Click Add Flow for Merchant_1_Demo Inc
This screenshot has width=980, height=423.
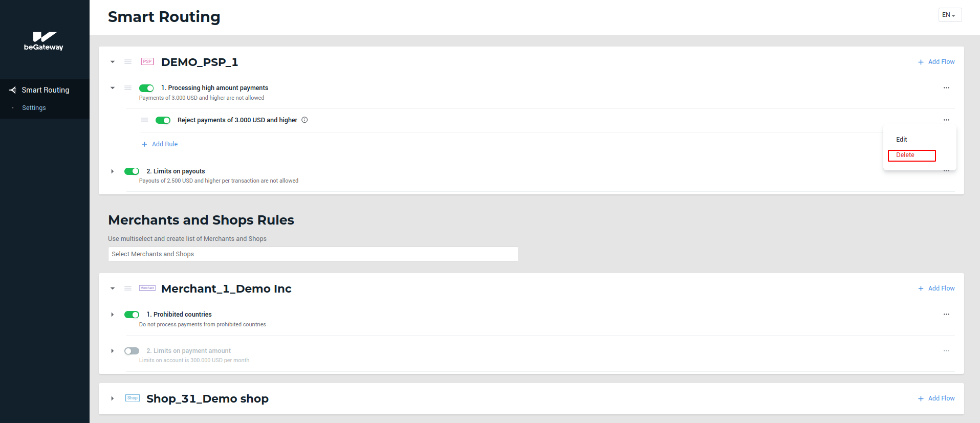(936, 288)
